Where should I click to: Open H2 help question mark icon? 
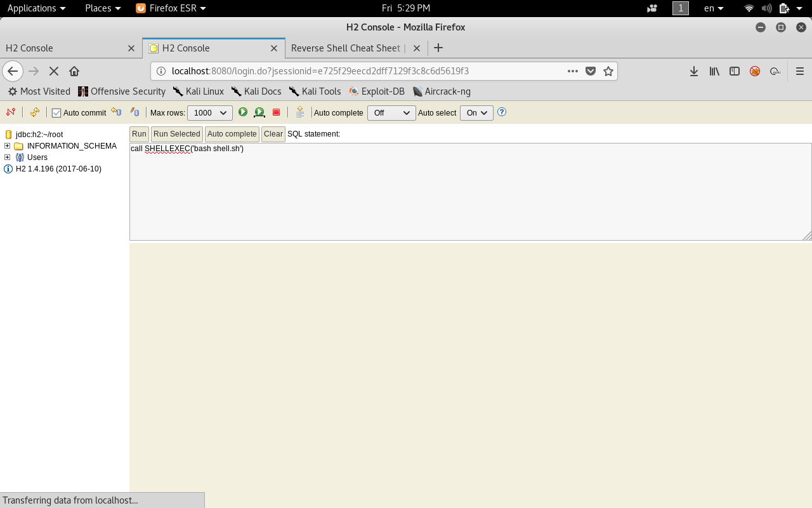pos(502,112)
